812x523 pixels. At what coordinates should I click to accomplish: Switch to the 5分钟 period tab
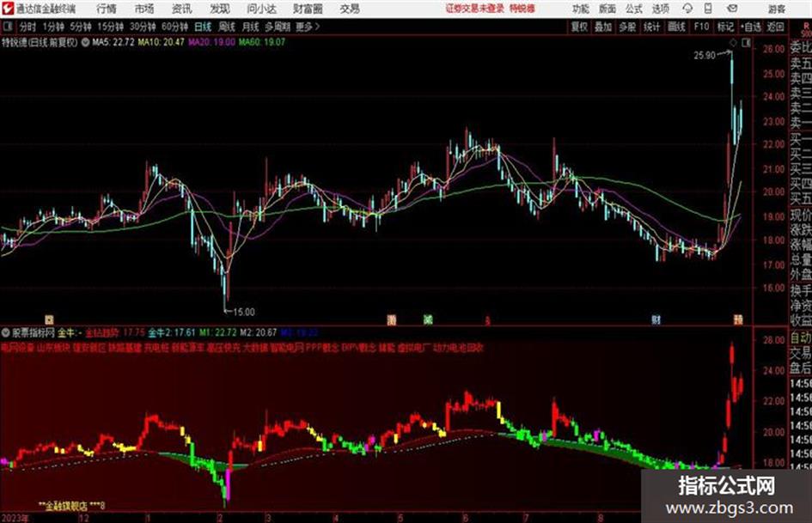[80, 27]
